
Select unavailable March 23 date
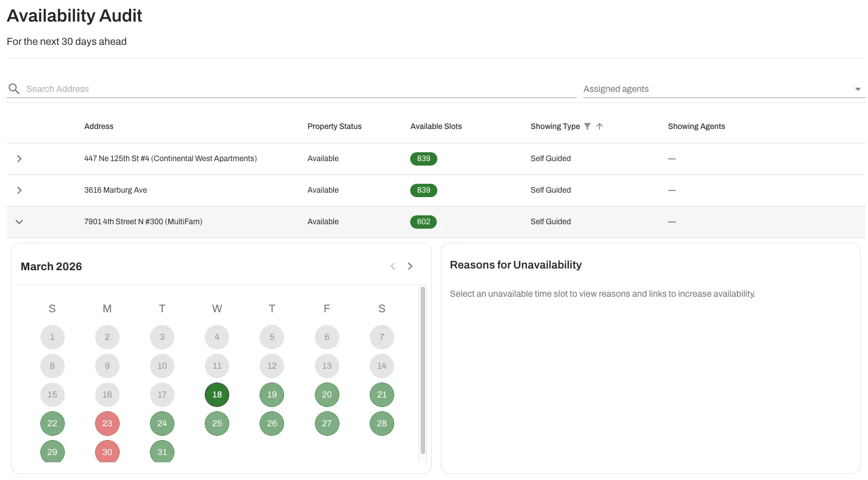coord(107,424)
